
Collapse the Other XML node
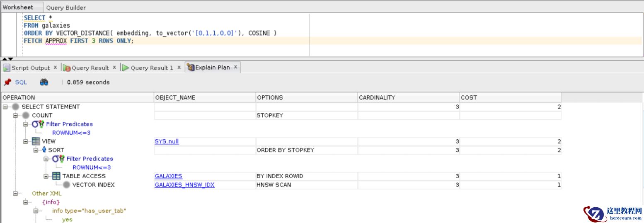16,193
